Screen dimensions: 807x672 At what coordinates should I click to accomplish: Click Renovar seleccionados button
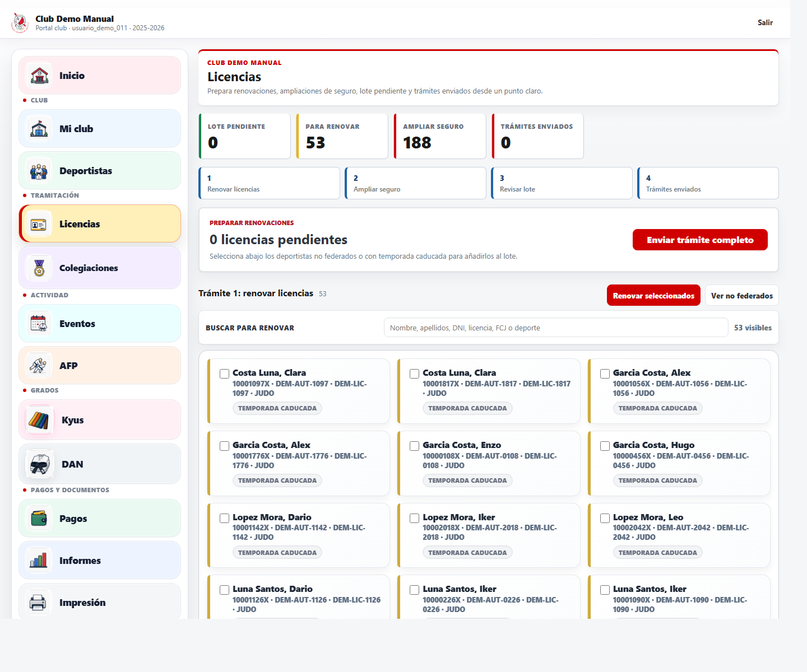pos(653,296)
